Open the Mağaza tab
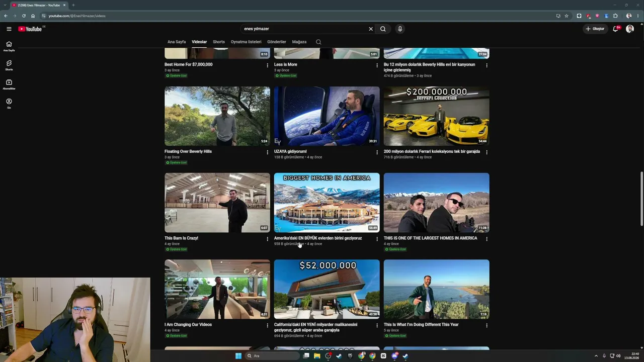This screenshot has width=644, height=362. click(x=299, y=42)
